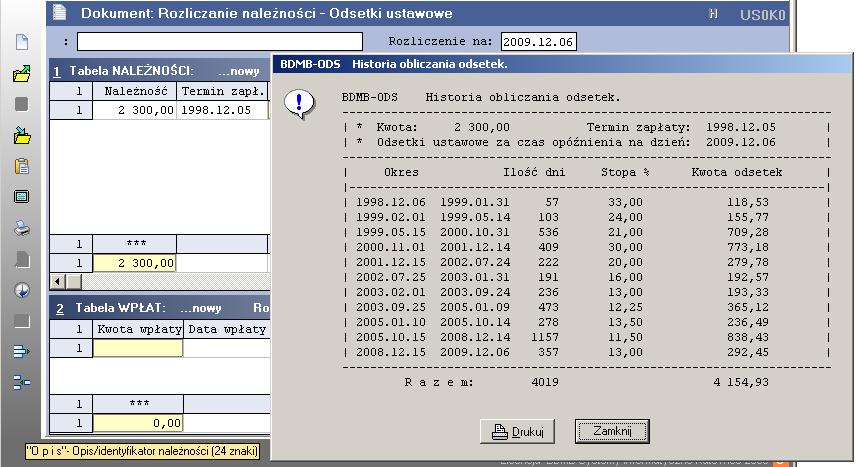Click the Termin zapł. column header
856x467 pixels.
[x=223, y=91]
